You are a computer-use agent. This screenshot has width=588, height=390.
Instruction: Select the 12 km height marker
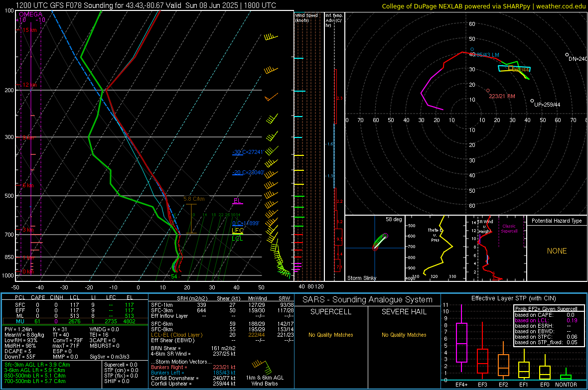click(29, 85)
